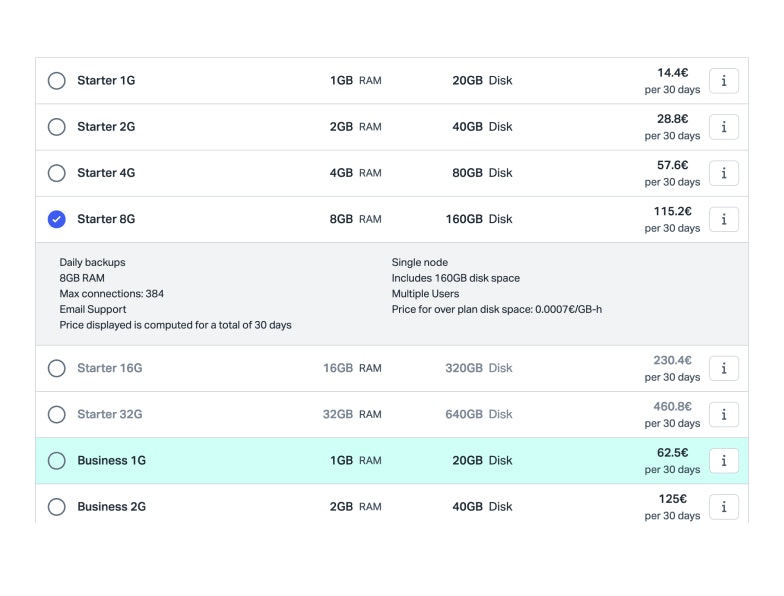Show info for Starter 2G plan
Viewport: 784px width, 596px height.
tap(724, 127)
